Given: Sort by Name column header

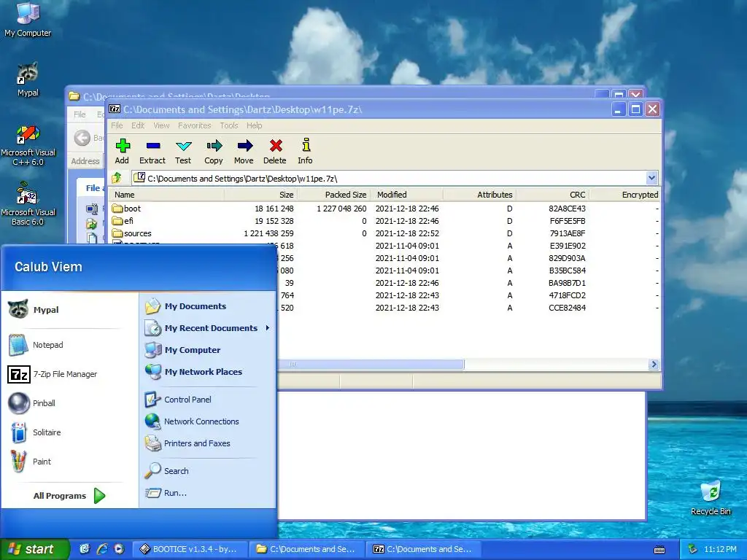Looking at the screenshot, I should click(167, 195).
